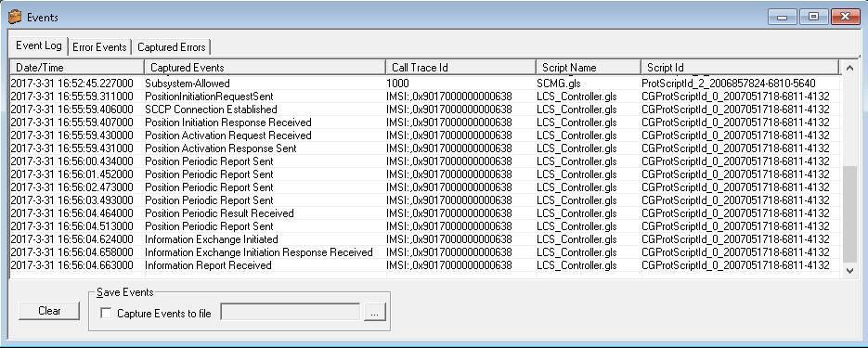Click the capture file path field

pyautogui.click(x=290, y=312)
